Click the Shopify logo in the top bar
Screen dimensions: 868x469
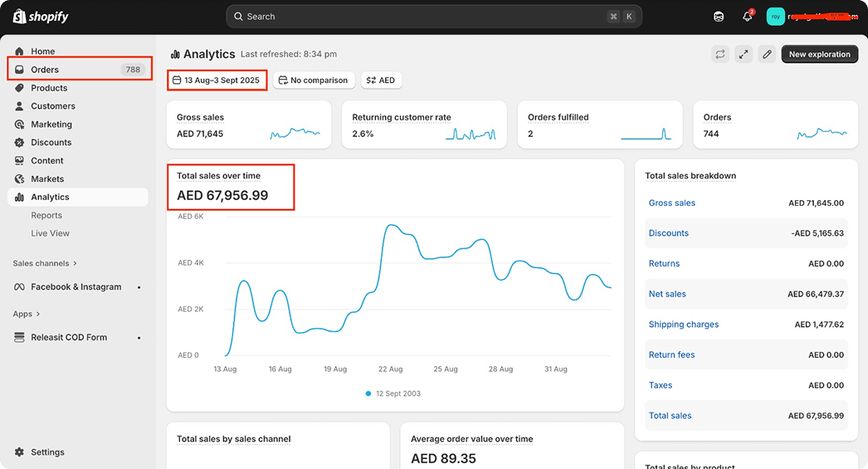tap(41, 17)
